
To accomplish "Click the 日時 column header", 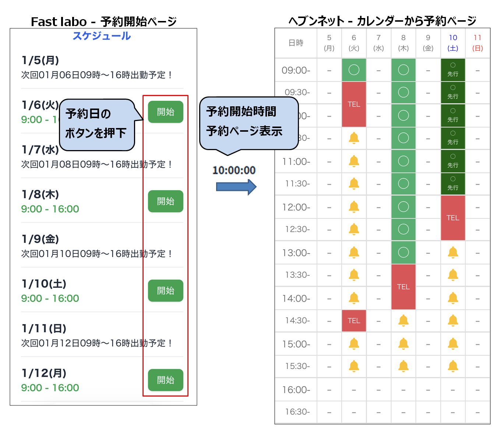I will tap(296, 43).
